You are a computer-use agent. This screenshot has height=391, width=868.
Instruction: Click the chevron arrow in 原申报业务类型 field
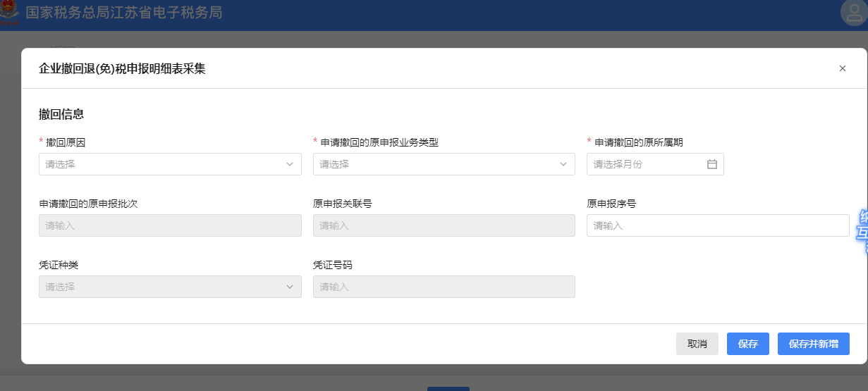point(563,164)
